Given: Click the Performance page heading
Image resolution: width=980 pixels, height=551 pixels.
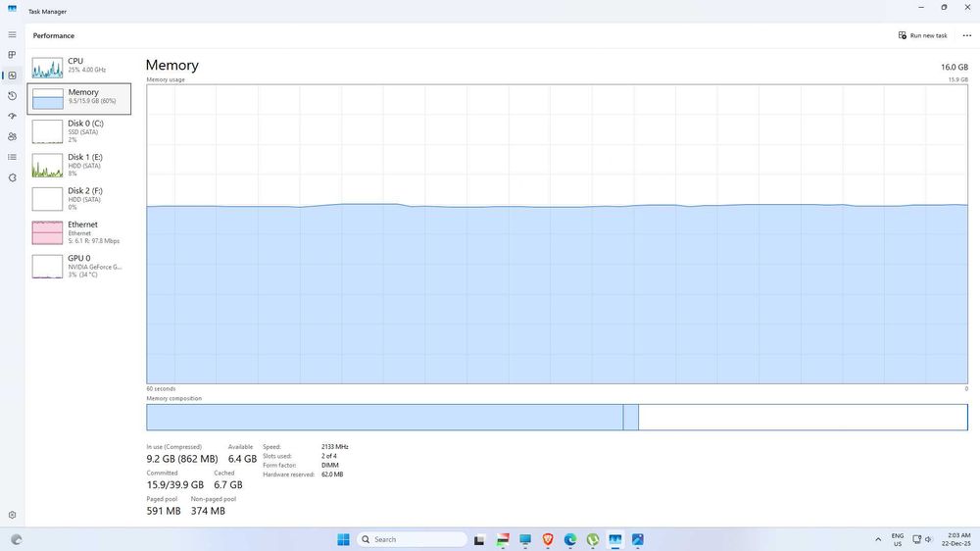Looking at the screenshot, I should (x=54, y=35).
